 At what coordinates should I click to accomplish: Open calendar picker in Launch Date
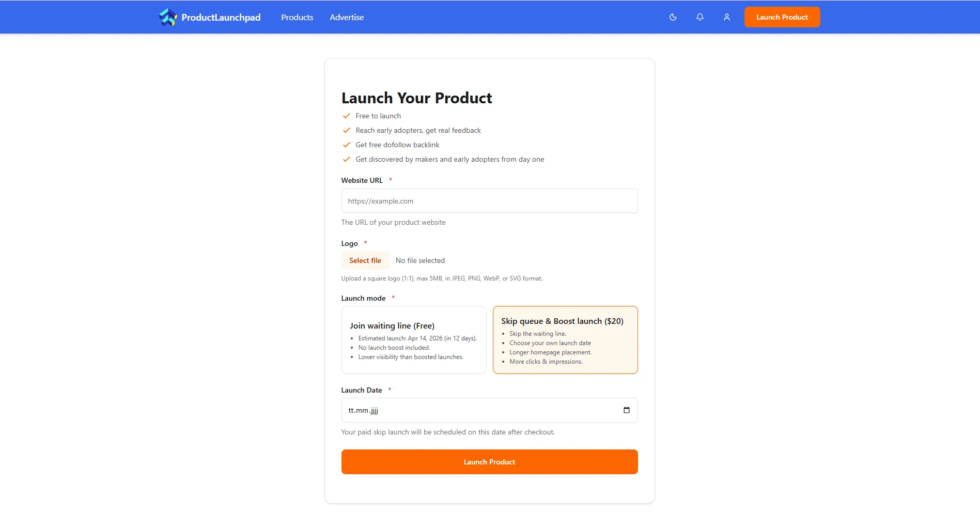627,410
